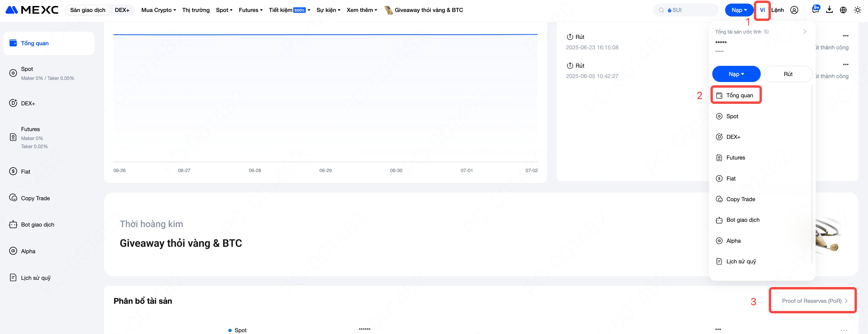This screenshot has width=868, height=334.
Task: Click the SUI search input field
Action: pyautogui.click(x=686, y=10)
